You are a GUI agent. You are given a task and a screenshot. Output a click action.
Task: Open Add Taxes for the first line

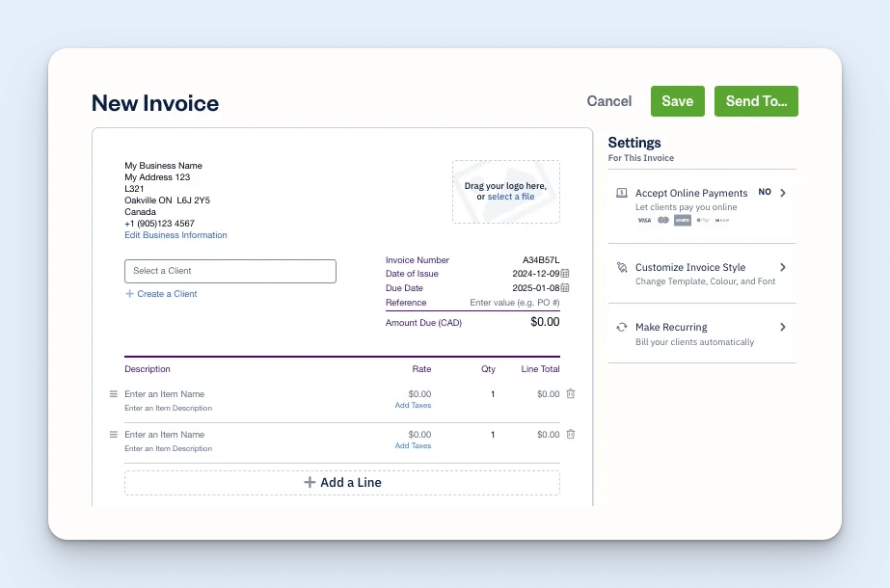click(x=413, y=405)
